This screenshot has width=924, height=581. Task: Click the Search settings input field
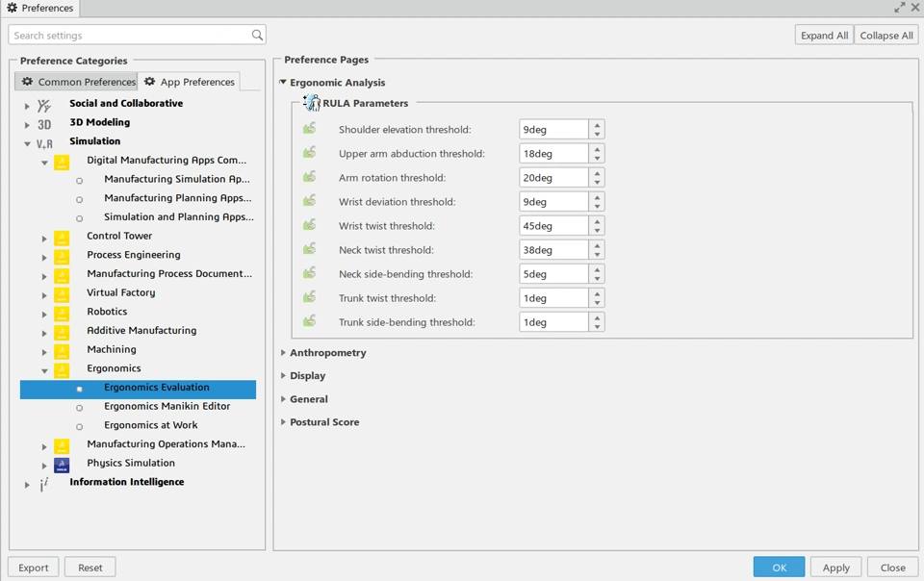point(129,36)
